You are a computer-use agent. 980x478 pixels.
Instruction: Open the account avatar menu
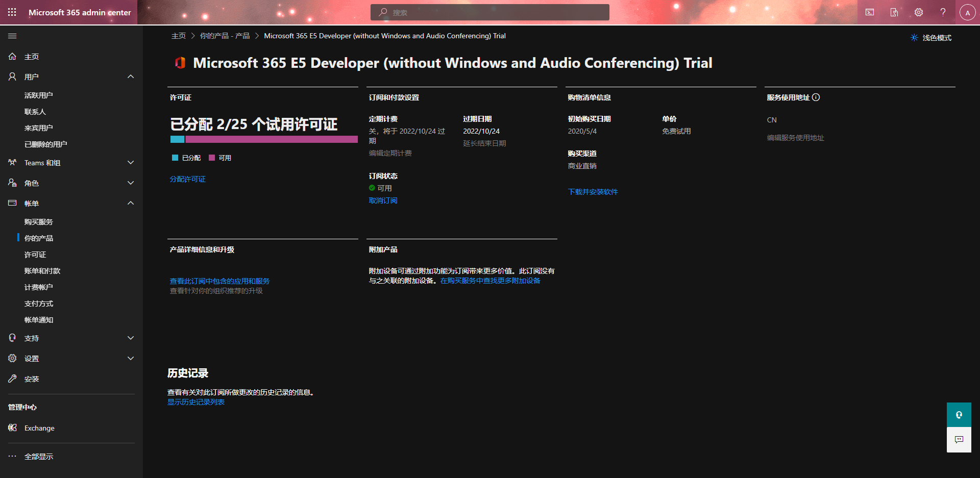[x=967, y=12]
